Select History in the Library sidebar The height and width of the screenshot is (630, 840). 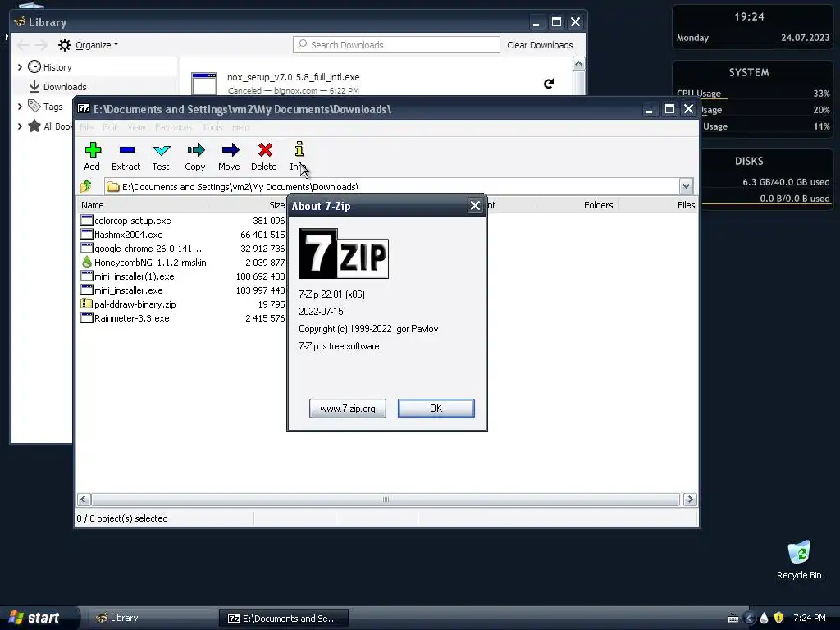click(57, 67)
